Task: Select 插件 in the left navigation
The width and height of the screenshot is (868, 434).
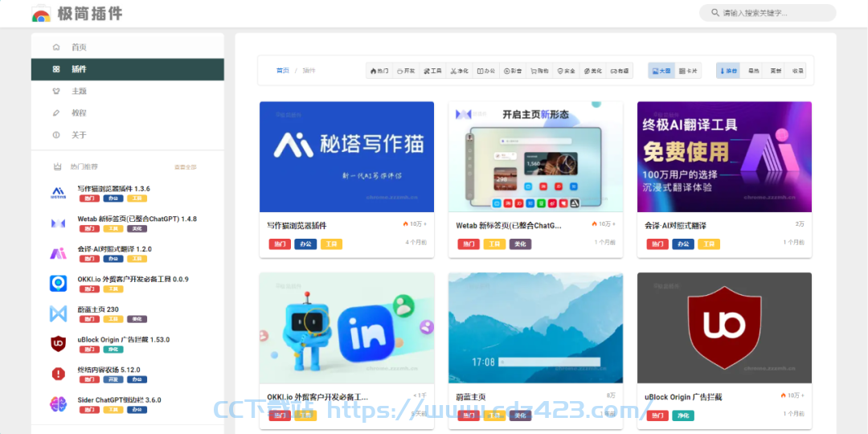Action: (127, 69)
